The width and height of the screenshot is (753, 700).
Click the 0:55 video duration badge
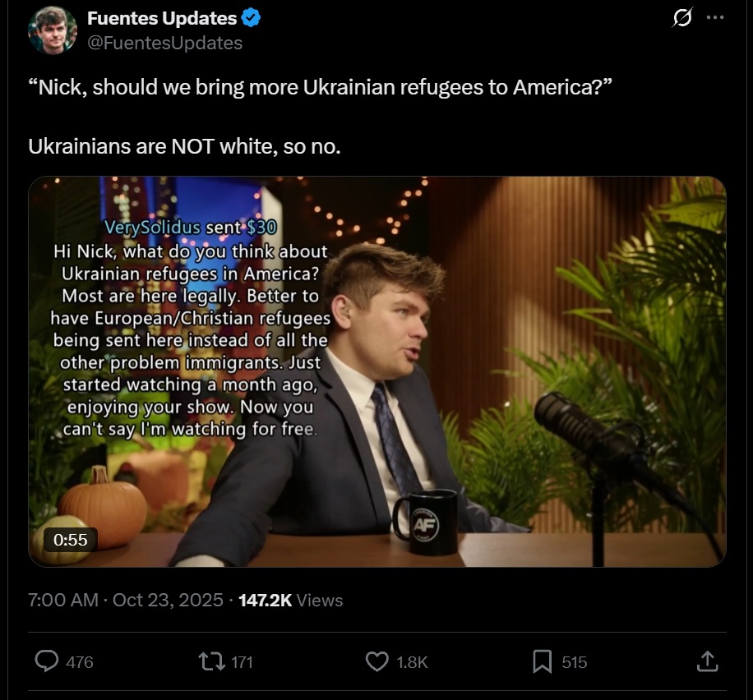pos(70,540)
